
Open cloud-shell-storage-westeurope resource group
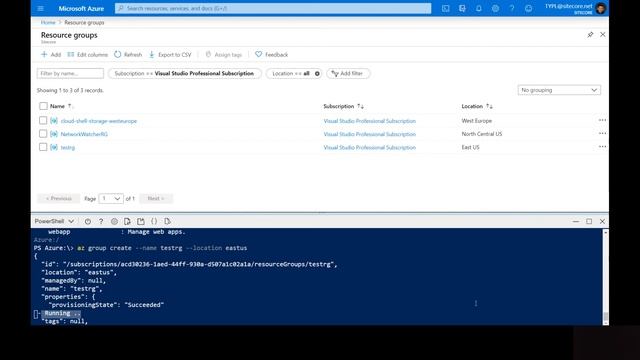tap(99, 121)
